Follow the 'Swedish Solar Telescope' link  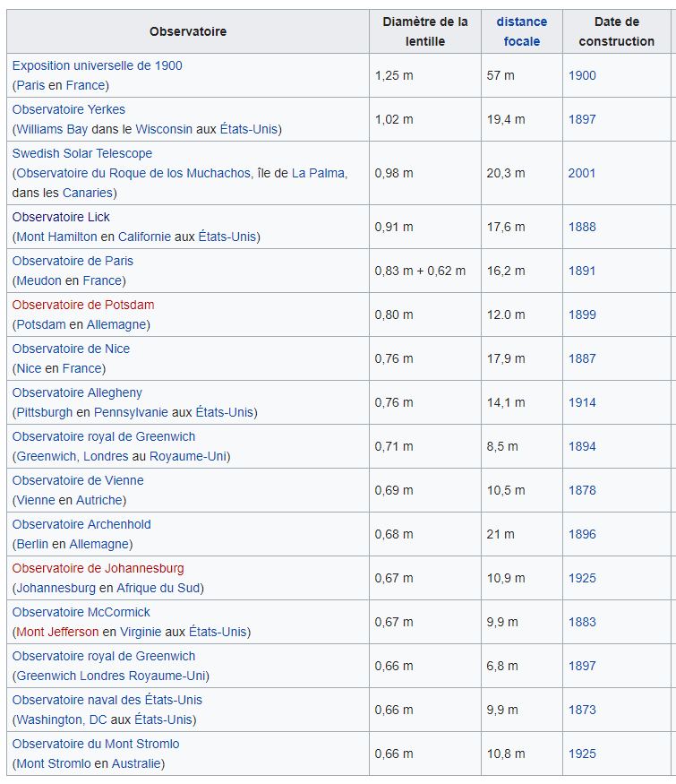click(x=82, y=153)
